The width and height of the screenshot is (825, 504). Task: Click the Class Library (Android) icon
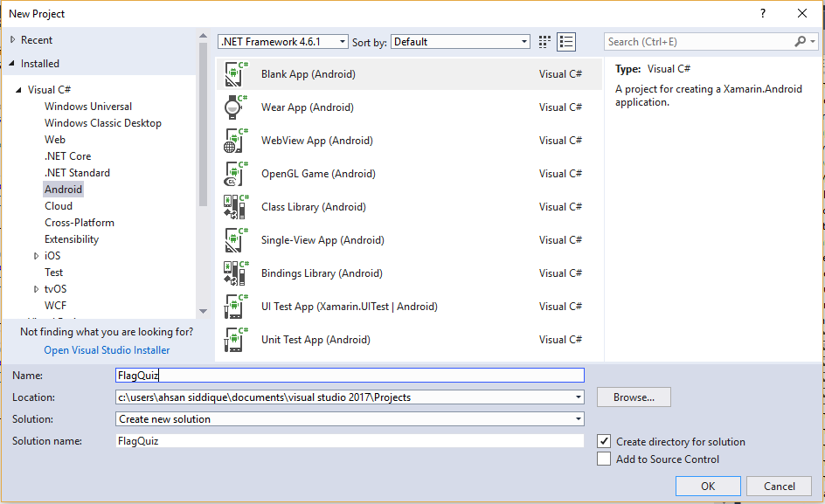pyautogui.click(x=235, y=207)
